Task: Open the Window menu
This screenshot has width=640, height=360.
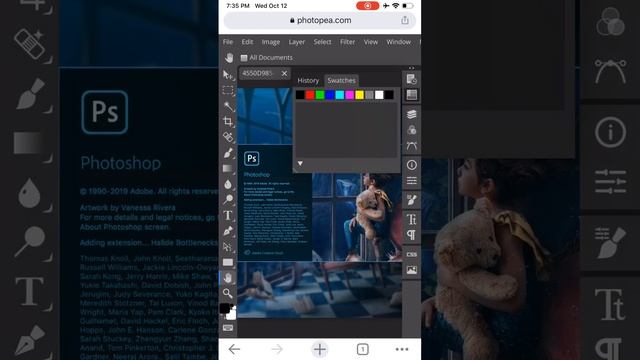Action: [398, 42]
